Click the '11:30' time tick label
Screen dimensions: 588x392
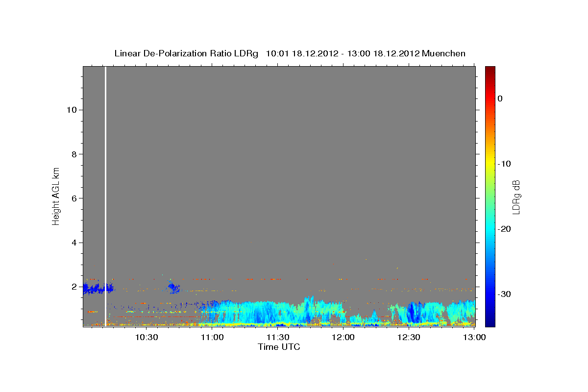278,338
